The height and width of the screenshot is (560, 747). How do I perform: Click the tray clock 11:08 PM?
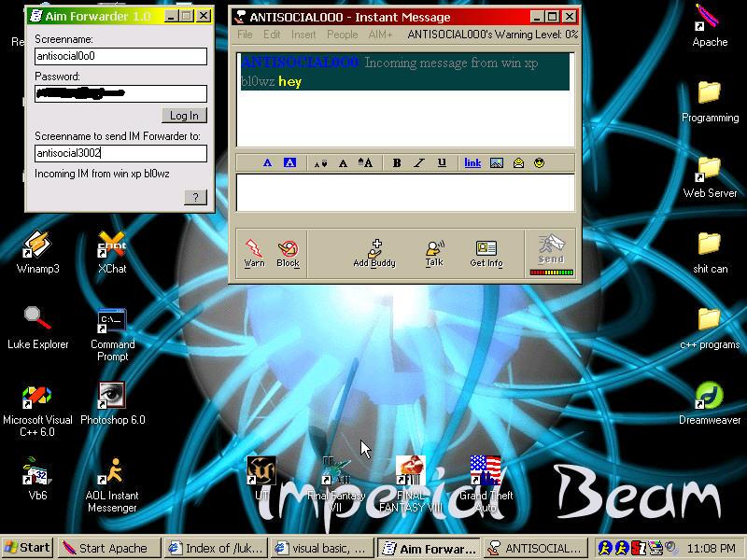pyautogui.click(x=711, y=548)
